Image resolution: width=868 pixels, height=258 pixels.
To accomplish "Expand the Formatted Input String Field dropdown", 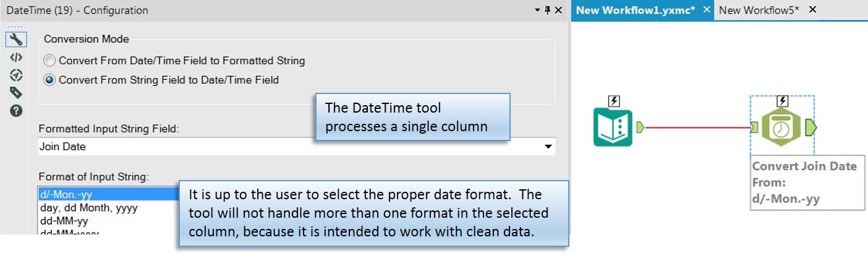I will tap(548, 147).
